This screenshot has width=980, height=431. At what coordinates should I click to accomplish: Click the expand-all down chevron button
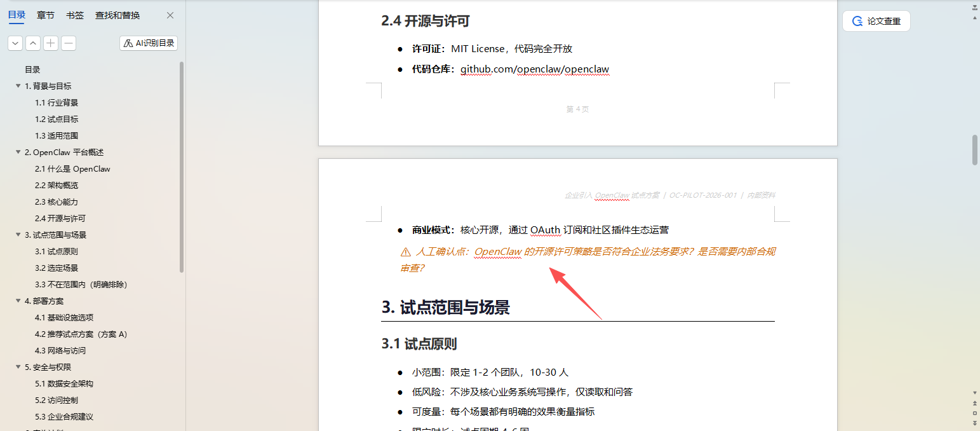tap(15, 43)
